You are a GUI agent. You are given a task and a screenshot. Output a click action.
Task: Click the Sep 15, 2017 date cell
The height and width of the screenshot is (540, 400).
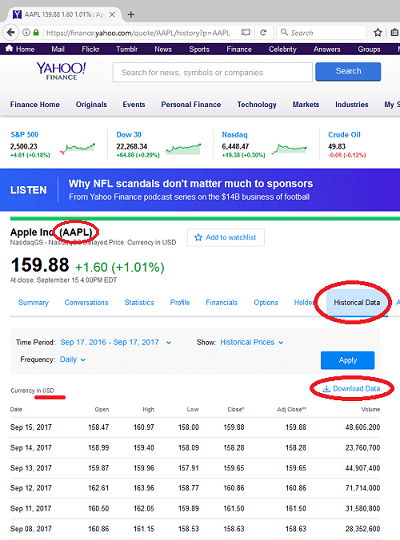point(31,427)
